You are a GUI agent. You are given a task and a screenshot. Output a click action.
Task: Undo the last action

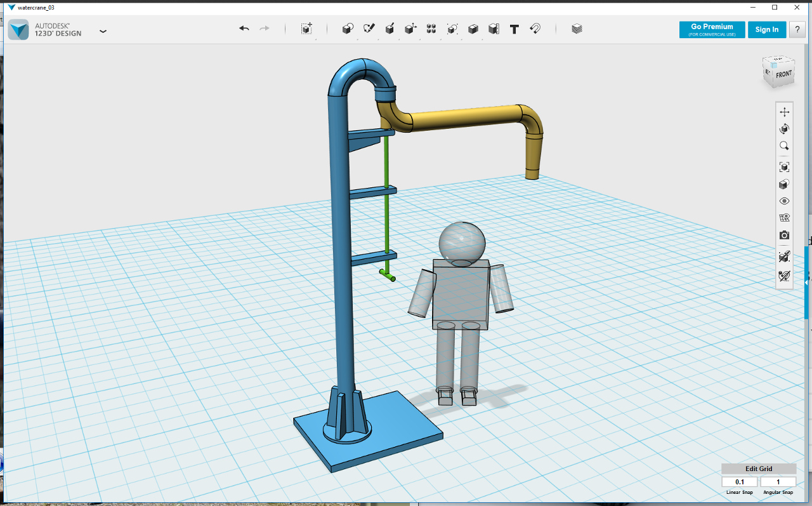(x=244, y=29)
